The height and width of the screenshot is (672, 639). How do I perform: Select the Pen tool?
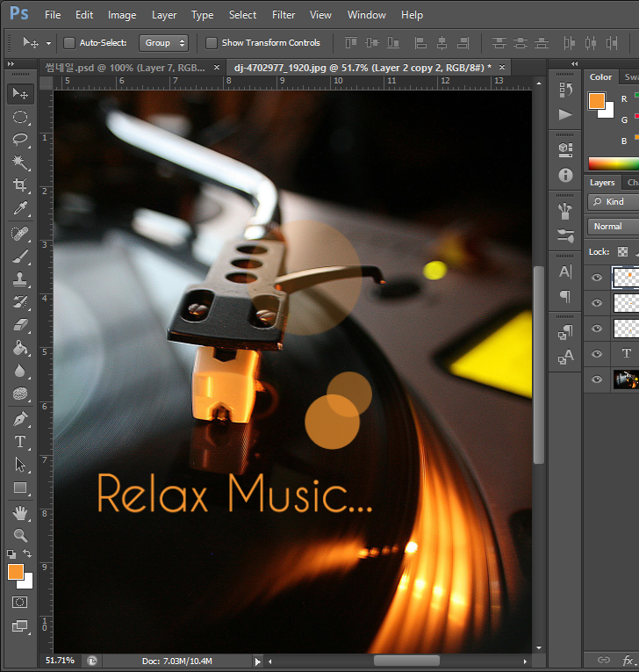click(19, 419)
